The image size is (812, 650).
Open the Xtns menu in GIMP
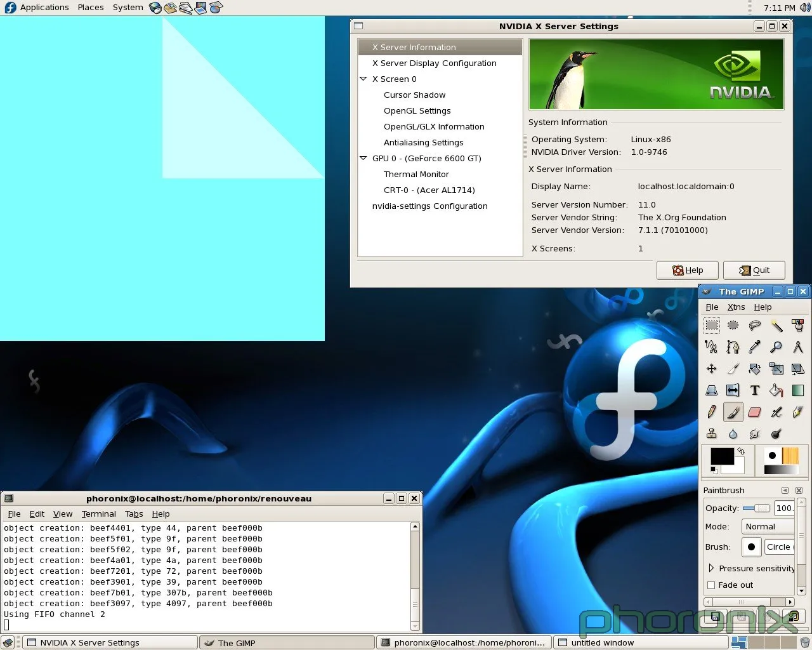pyautogui.click(x=736, y=307)
